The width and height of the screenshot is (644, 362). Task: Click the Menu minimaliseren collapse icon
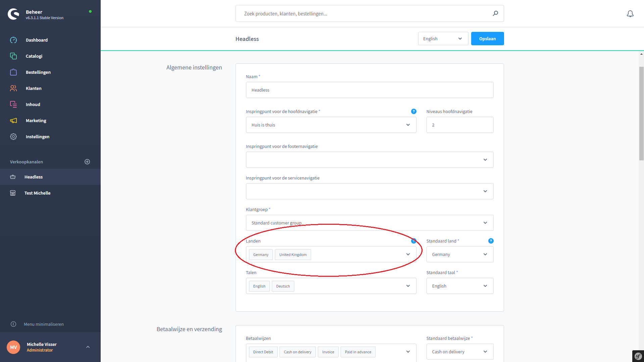[x=13, y=324]
